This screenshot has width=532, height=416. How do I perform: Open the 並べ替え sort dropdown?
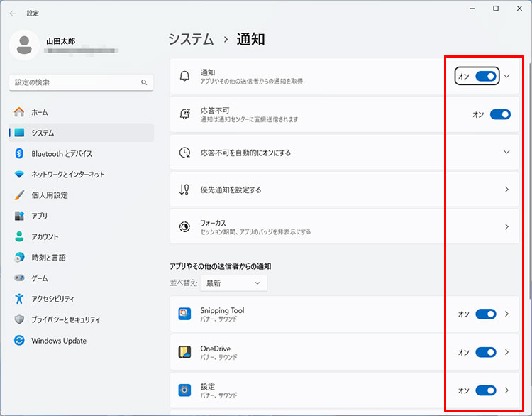(233, 283)
